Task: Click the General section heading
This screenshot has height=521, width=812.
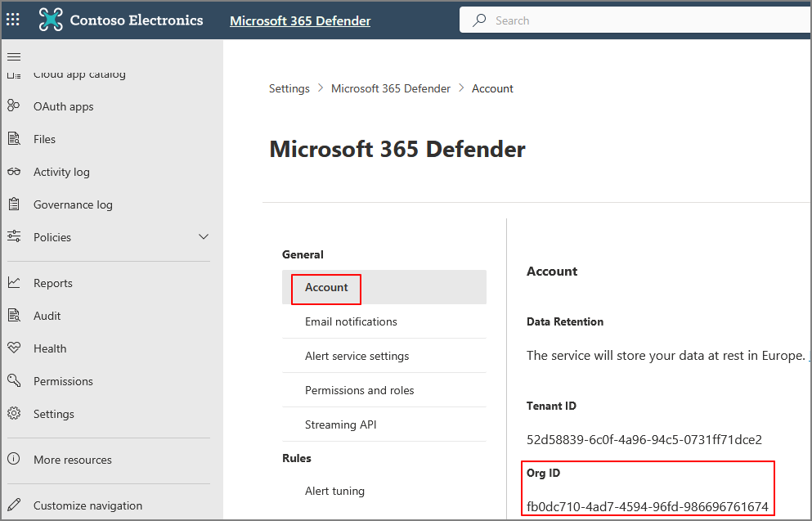Action: [x=303, y=255]
